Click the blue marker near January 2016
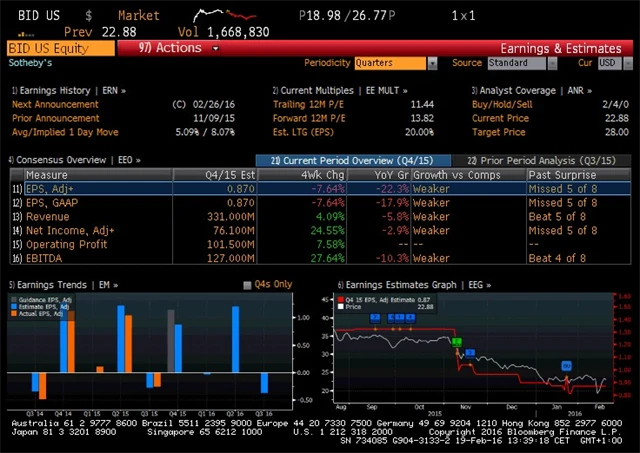 tap(565, 366)
